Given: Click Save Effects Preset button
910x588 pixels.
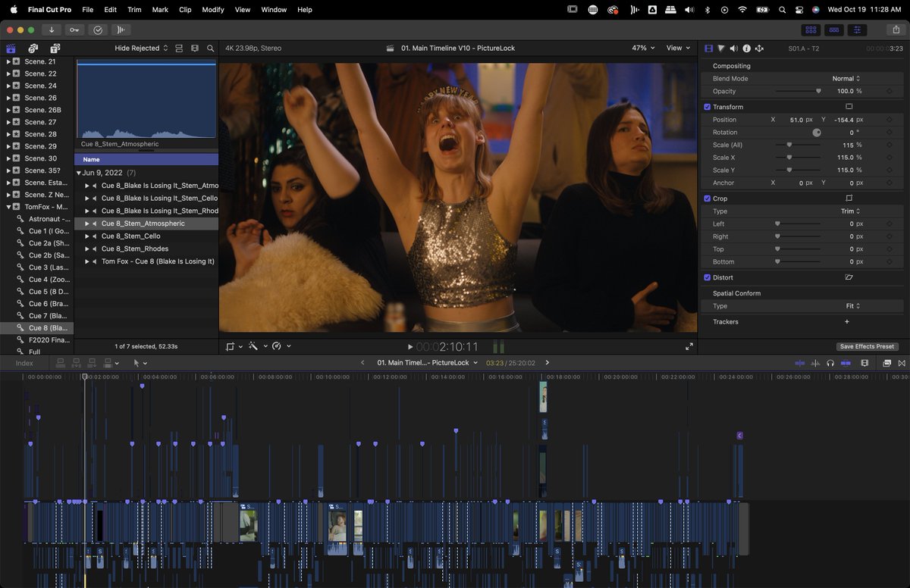Looking at the screenshot, I should pos(868,346).
